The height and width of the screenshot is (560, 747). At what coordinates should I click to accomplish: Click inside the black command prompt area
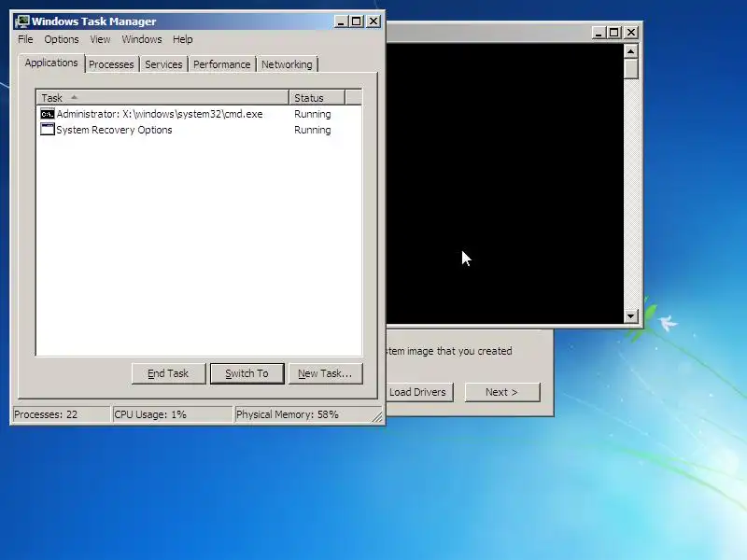504,183
